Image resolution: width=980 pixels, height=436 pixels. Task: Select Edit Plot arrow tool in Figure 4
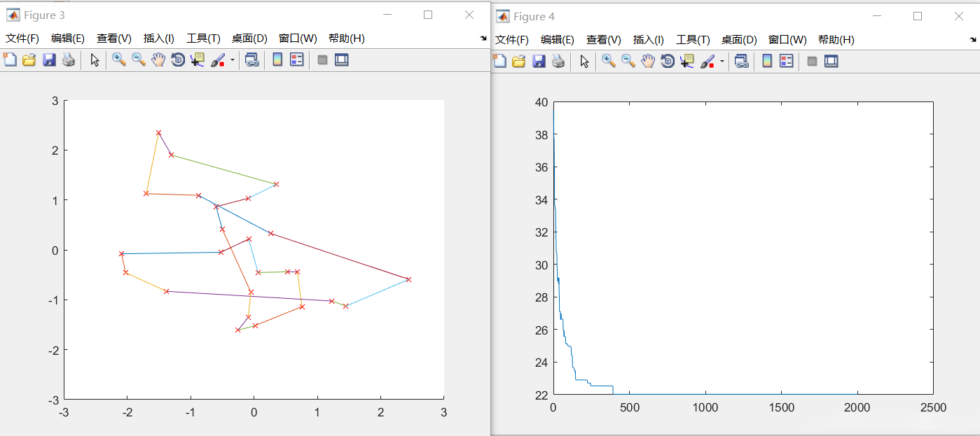click(584, 62)
